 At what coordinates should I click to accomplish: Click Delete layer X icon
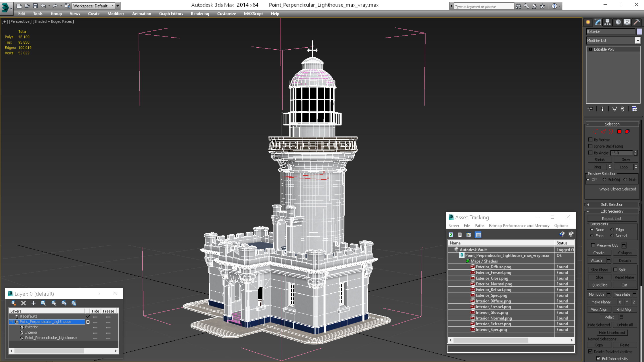tap(23, 303)
